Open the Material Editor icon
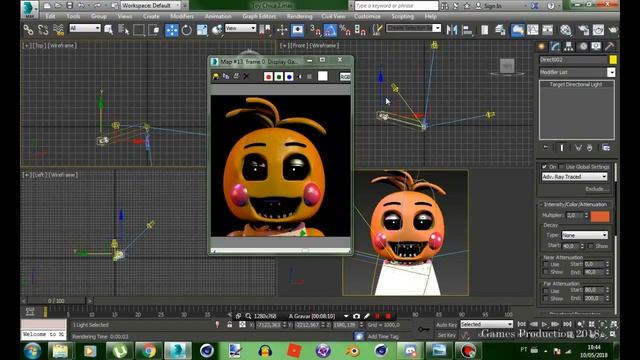Image resolution: width=640 pixels, height=360 pixels. (x=565, y=30)
